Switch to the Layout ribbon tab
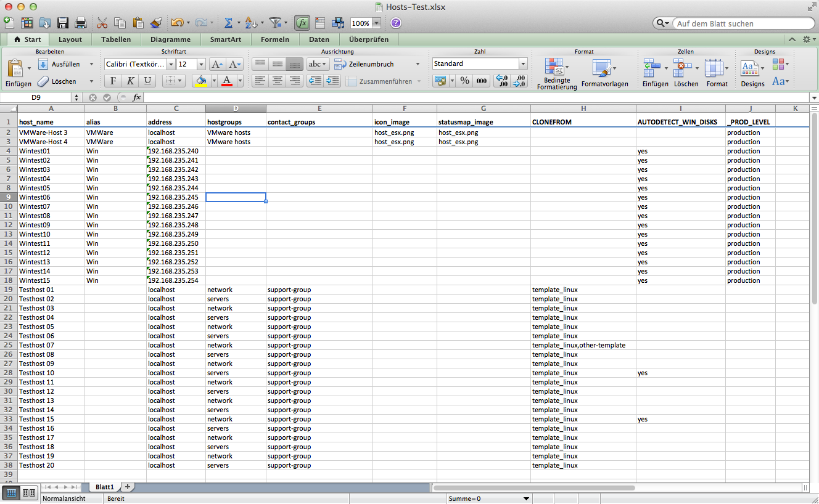The height and width of the screenshot is (504, 819). tap(70, 39)
